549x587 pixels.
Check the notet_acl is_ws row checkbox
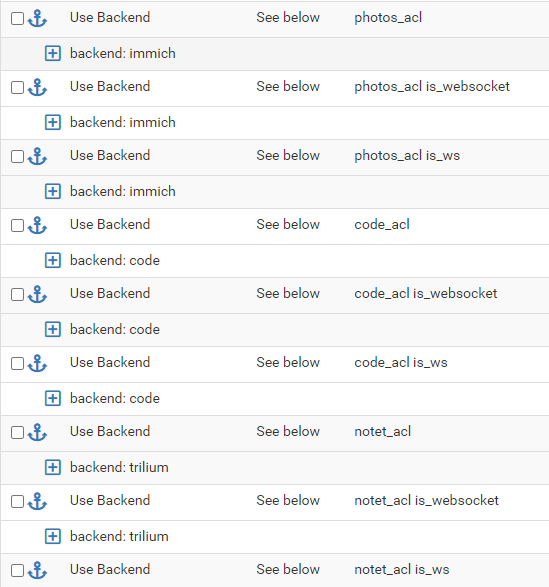click(17, 571)
